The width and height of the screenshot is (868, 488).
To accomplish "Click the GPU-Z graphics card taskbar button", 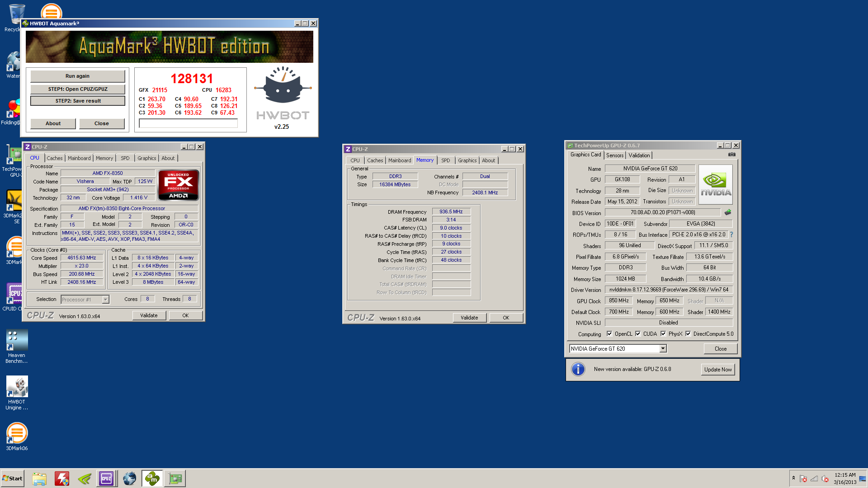I will pyautogui.click(x=175, y=479).
